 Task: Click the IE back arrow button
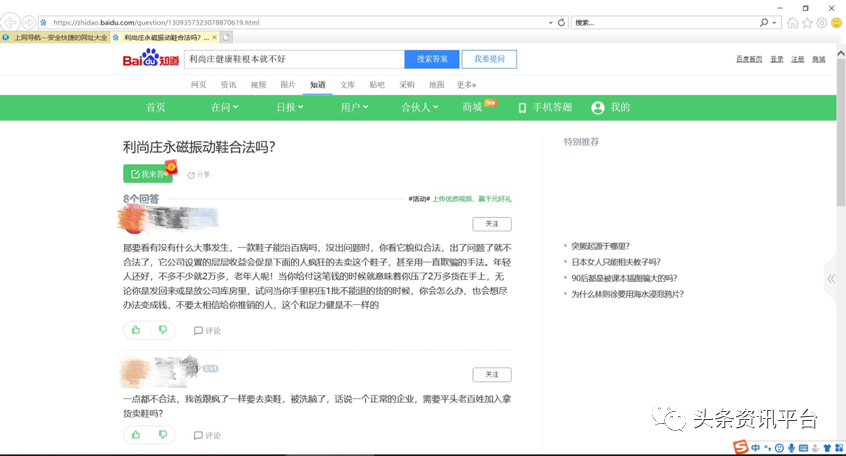[10, 22]
